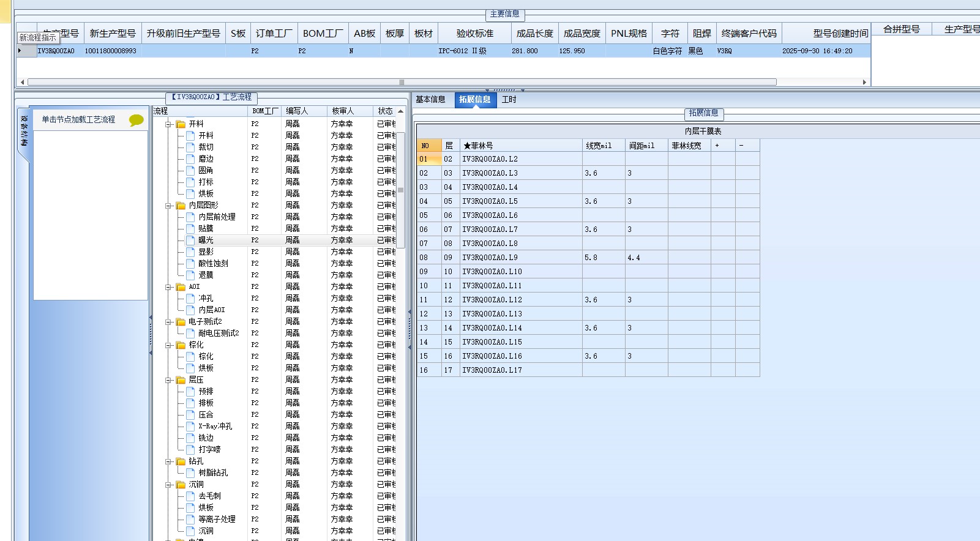The height and width of the screenshot is (541, 980).
Task: Click the yellow speech bubble icon
Action: point(137,120)
